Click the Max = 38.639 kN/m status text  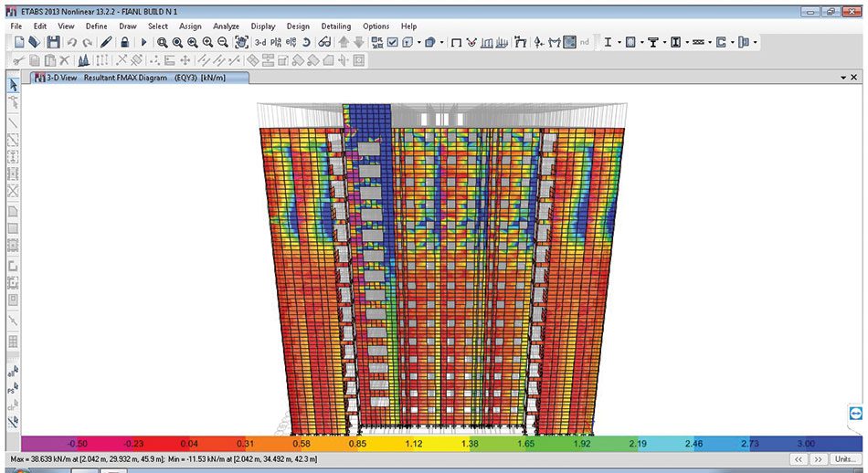[86, 459]
